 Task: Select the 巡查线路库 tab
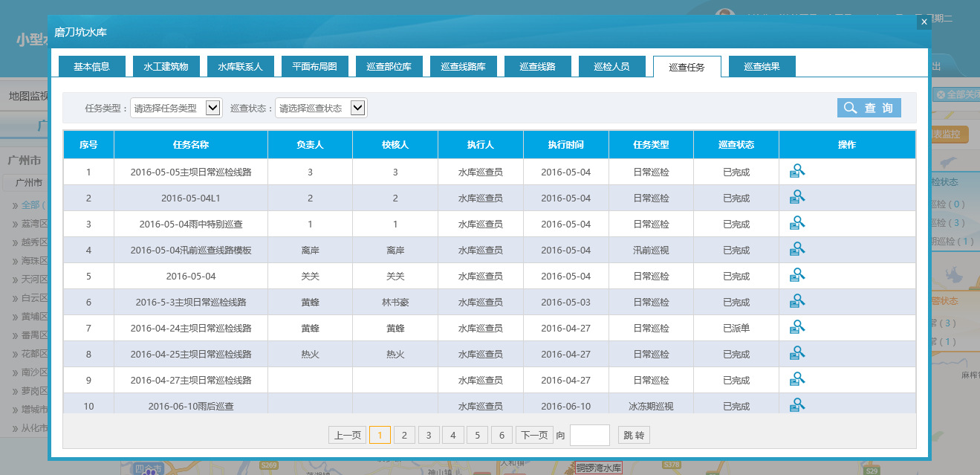tap(463, 66)
